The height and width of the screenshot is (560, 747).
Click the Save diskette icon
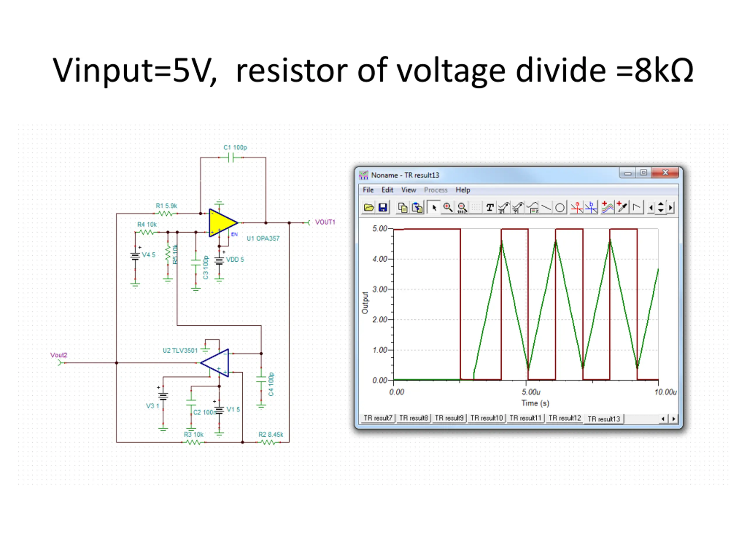coord(383,208)
